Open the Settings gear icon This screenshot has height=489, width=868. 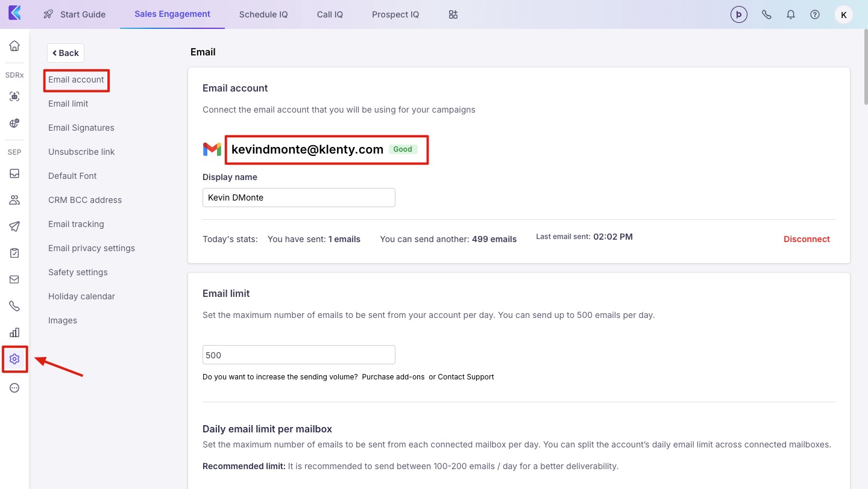tap(14, 360)
